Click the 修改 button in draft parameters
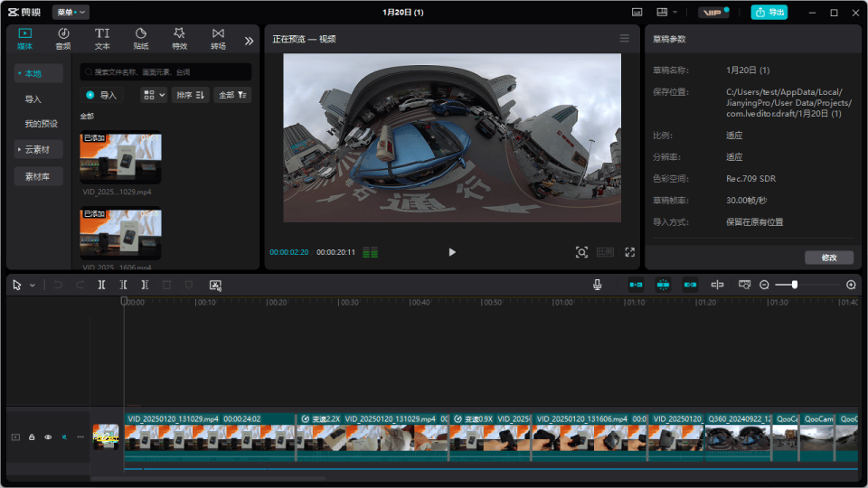The image size is (868, 488). point(829,258)
